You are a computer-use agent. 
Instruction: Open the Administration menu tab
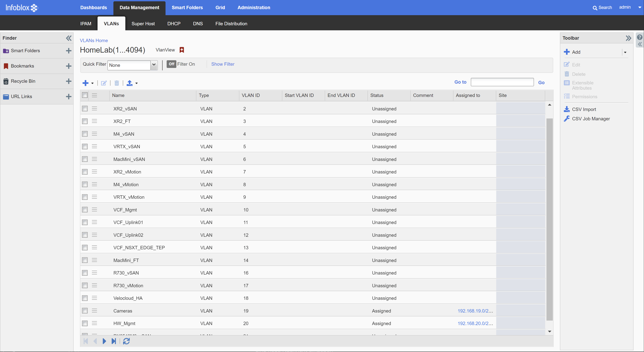coord(254,7)
